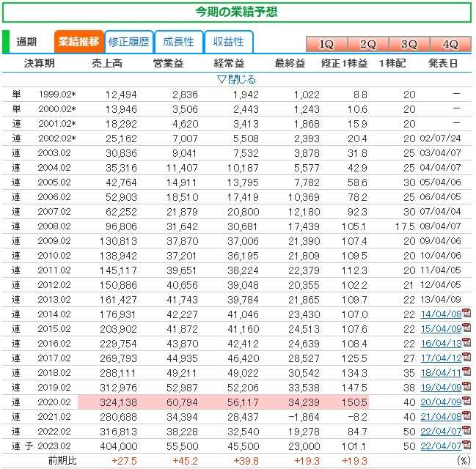Select operating profit value 60,794

[182, 402]
